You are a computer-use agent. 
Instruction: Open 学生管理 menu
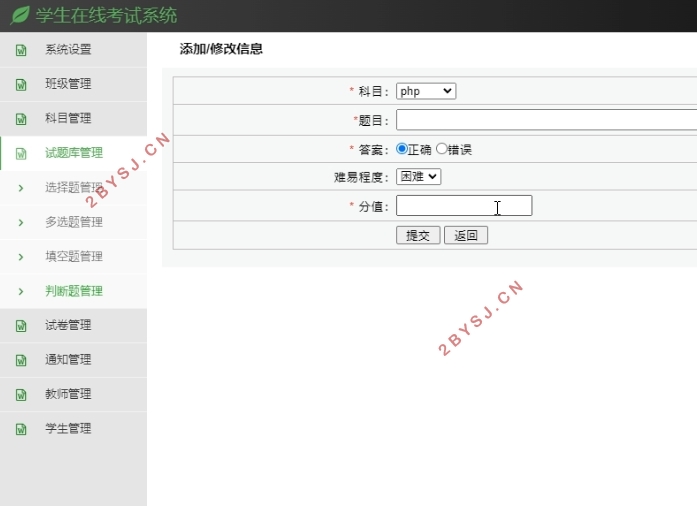(73, 429)
